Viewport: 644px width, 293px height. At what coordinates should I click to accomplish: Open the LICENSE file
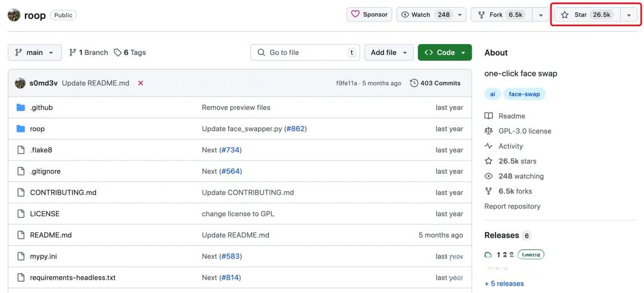45,214
